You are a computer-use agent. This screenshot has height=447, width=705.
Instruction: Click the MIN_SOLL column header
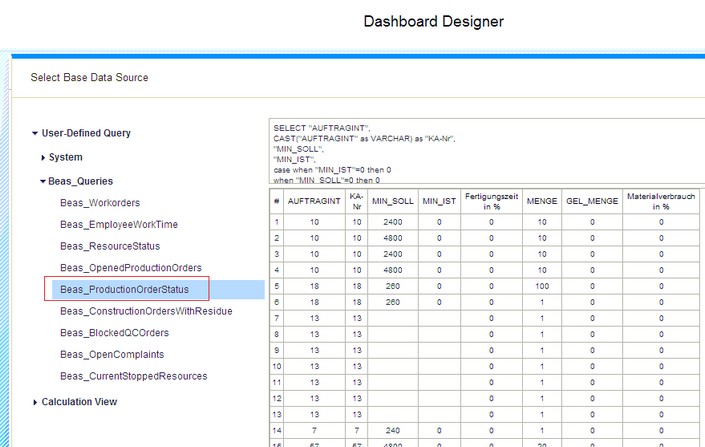point(392,201)
